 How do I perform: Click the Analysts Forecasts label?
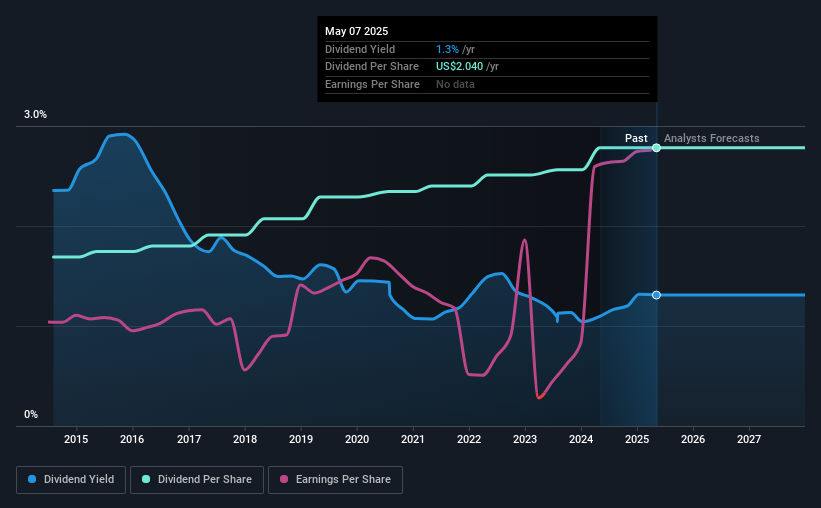pos(712,138)
